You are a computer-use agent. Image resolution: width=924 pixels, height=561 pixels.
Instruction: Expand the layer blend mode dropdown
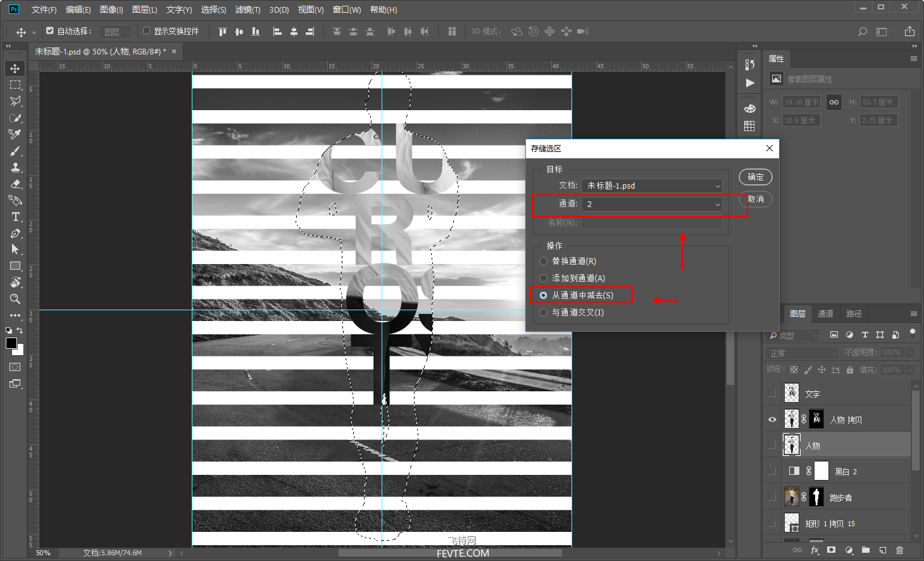pyautogui.click(x=802, y=353)
